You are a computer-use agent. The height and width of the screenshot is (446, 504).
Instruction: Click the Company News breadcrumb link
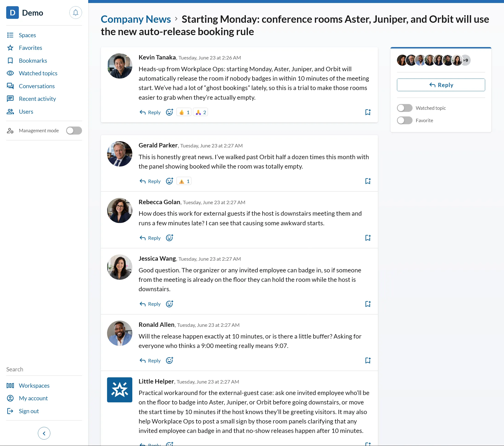click(x=136, y=19)
